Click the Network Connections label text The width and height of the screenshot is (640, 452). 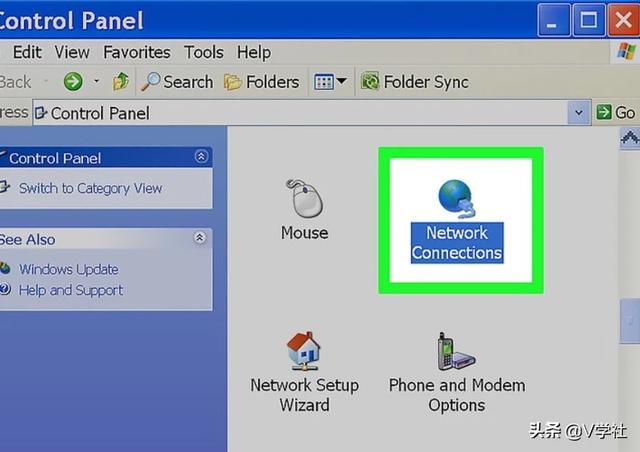457,243
